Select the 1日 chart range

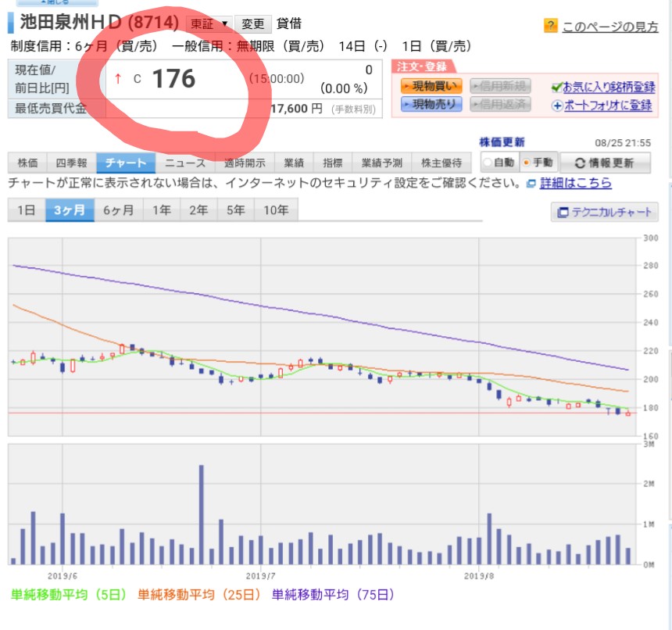pos(27,210)
